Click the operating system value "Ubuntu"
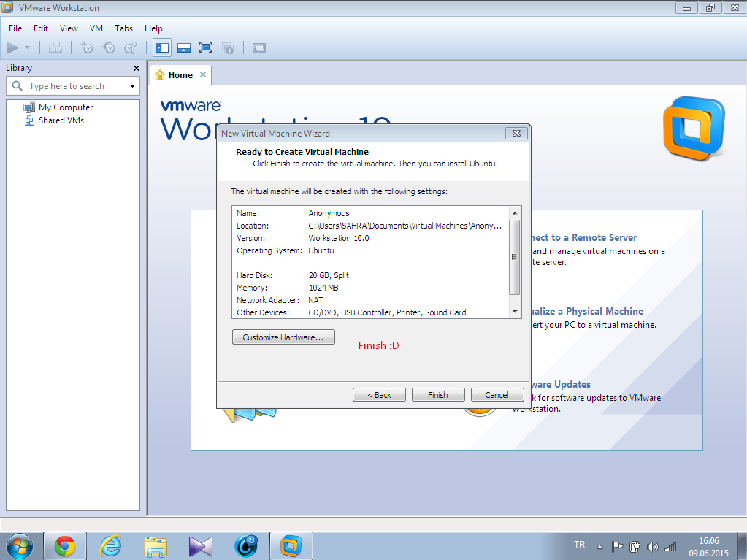This screenshot has width=747, height=560. [x=321, y=250]
